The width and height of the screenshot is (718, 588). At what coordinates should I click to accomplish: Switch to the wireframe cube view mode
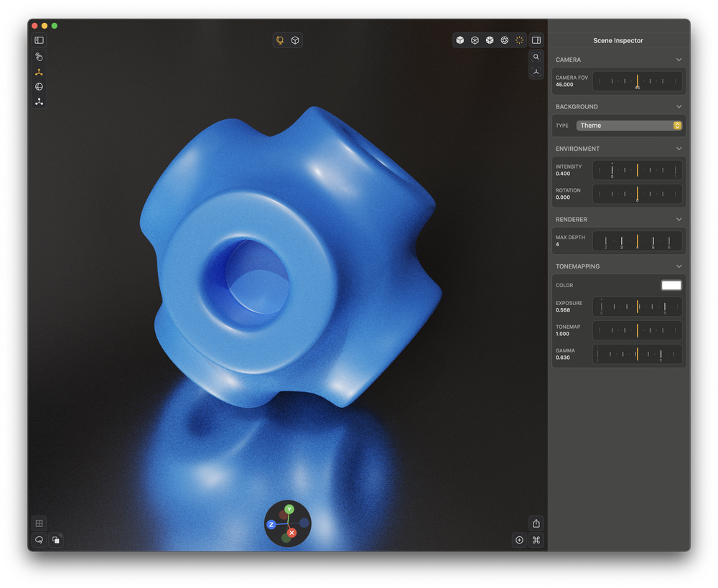(475, 40)
